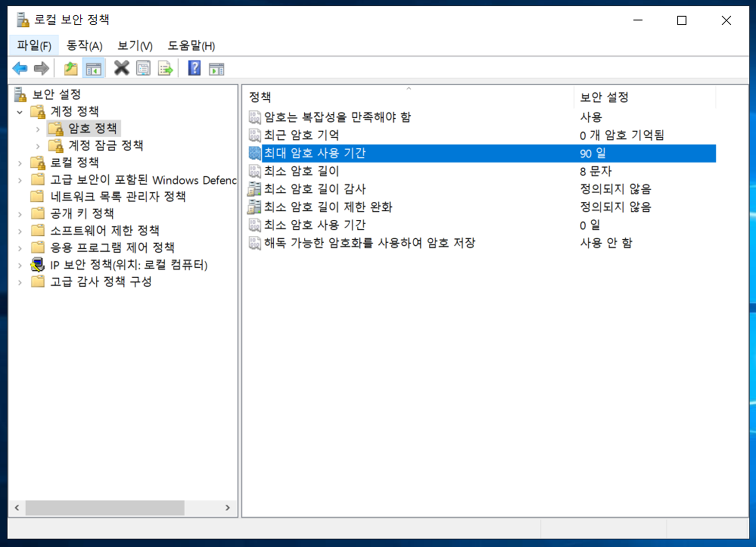
Task: Click the 사용 안 함 setting value
Action: click(x=606, y=243)
